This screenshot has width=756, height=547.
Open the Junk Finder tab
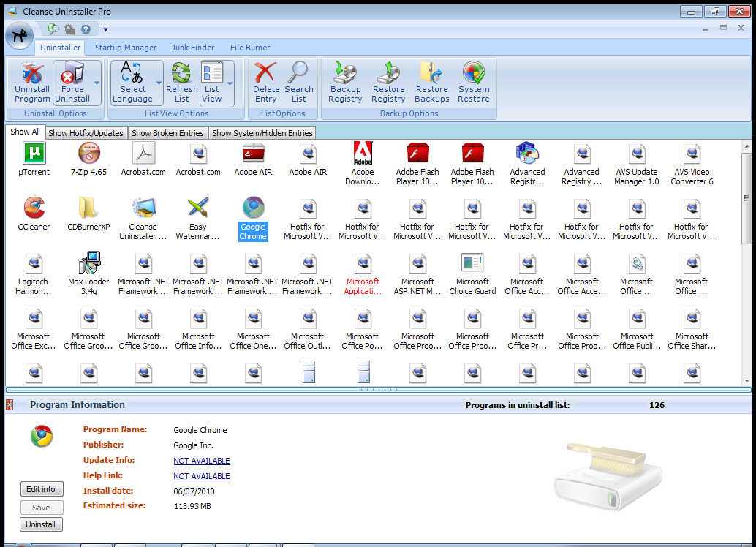tap(193, 48)
